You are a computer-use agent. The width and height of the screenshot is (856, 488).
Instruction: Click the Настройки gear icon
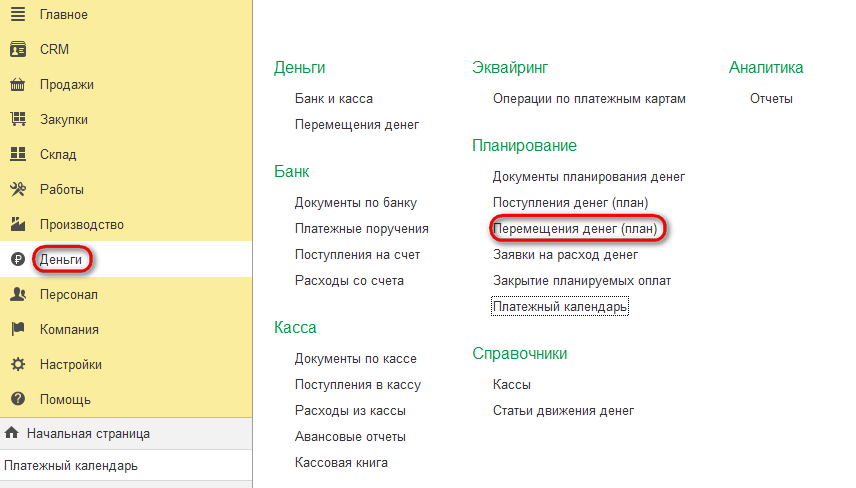pos(18,364)
